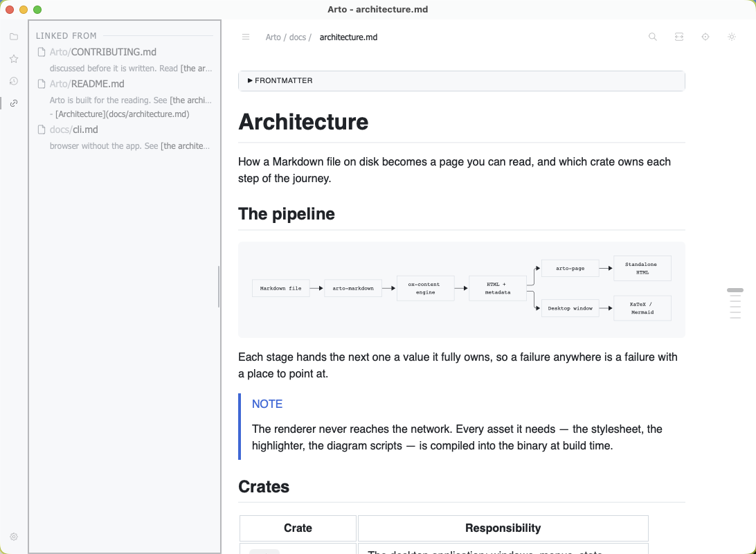Open the snippet 'Arto is built for the reading'

coord(131,100)
